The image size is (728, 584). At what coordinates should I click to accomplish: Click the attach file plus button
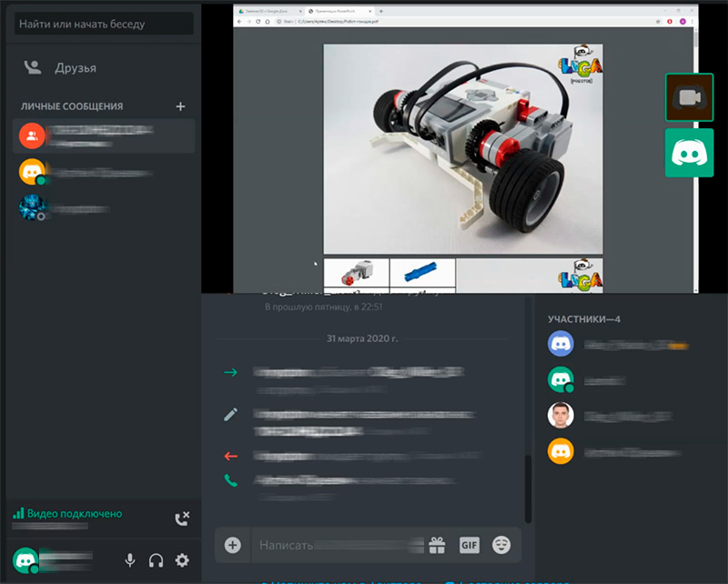[233, 545]
